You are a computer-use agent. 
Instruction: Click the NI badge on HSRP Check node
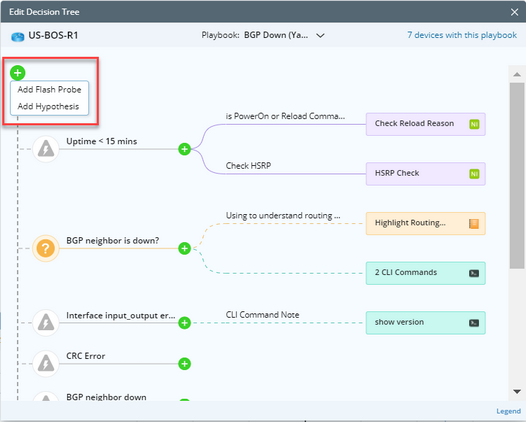(x=474, y=174)
